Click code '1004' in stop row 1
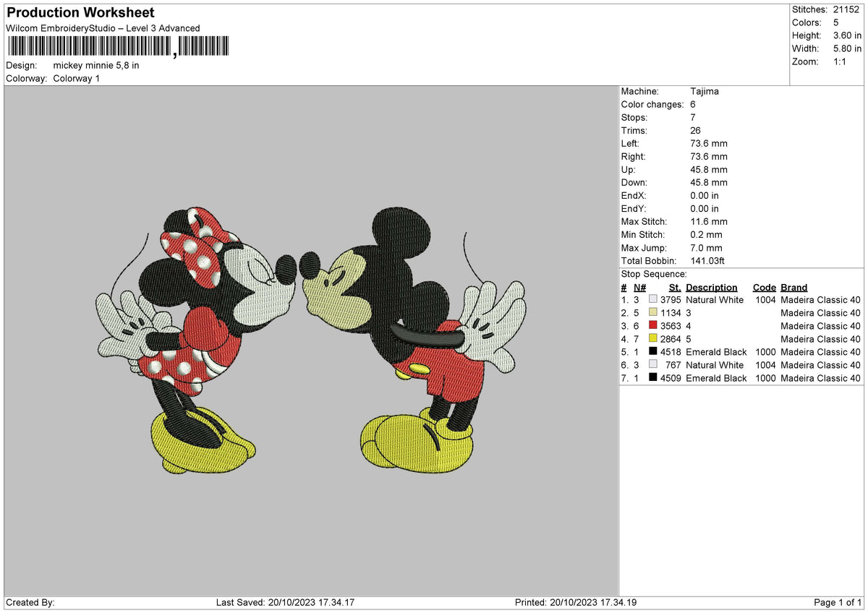This screenshot has width=868, height=613. [x=765, y=300]
